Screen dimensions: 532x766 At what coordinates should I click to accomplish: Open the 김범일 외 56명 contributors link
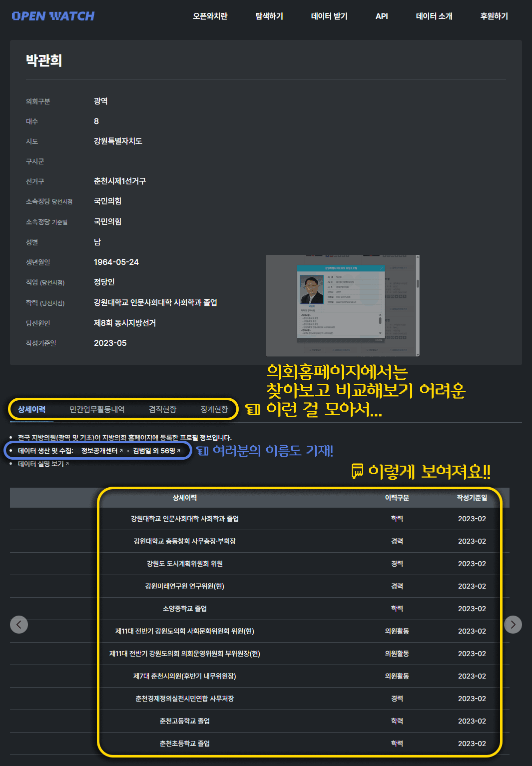156,451
